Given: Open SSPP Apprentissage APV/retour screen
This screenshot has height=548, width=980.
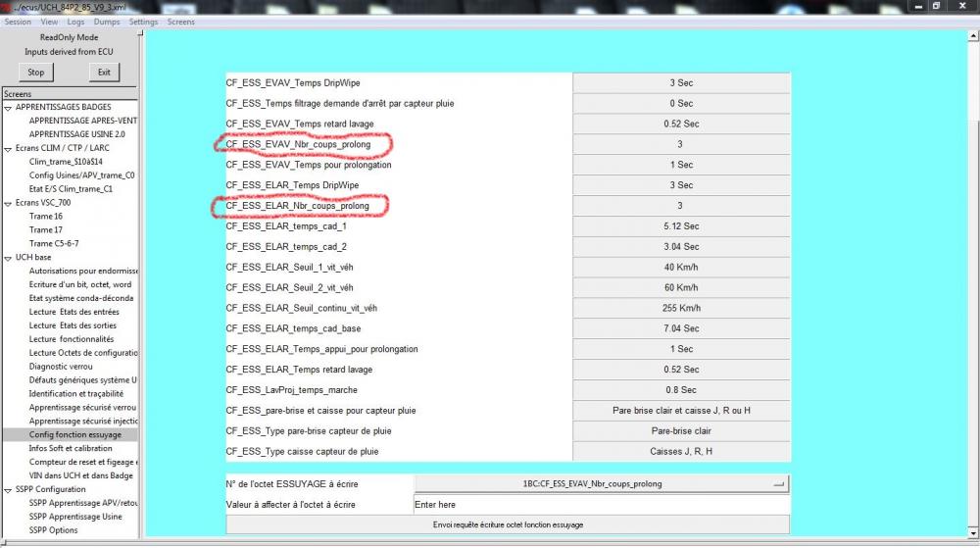Looking at the screenshot, I should click(x=82, y=503).
